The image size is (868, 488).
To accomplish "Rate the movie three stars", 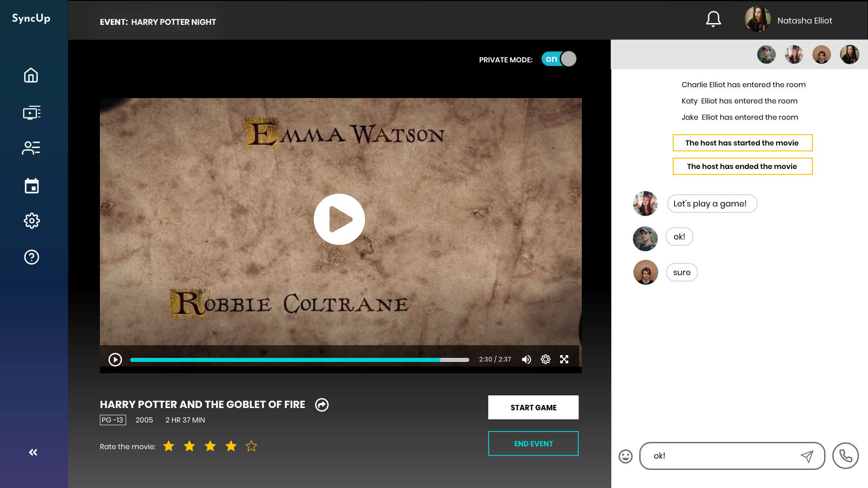I will coord(210,446).
